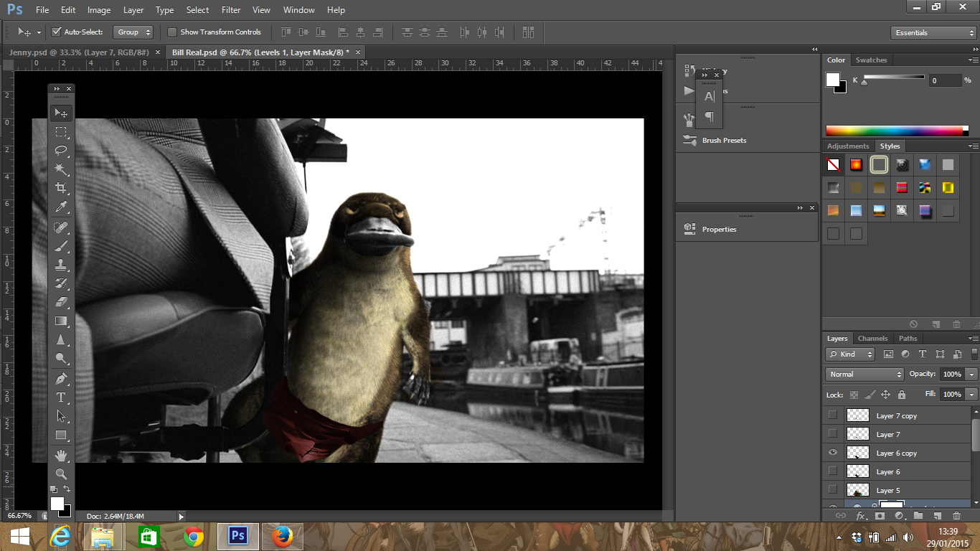Choose the Pen tool

[x=62, y=379]
